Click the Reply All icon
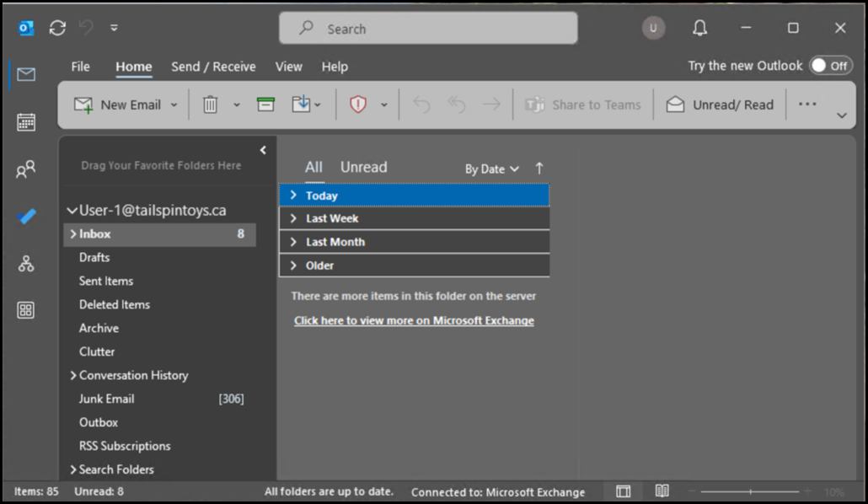 click(x=456, y=105)
